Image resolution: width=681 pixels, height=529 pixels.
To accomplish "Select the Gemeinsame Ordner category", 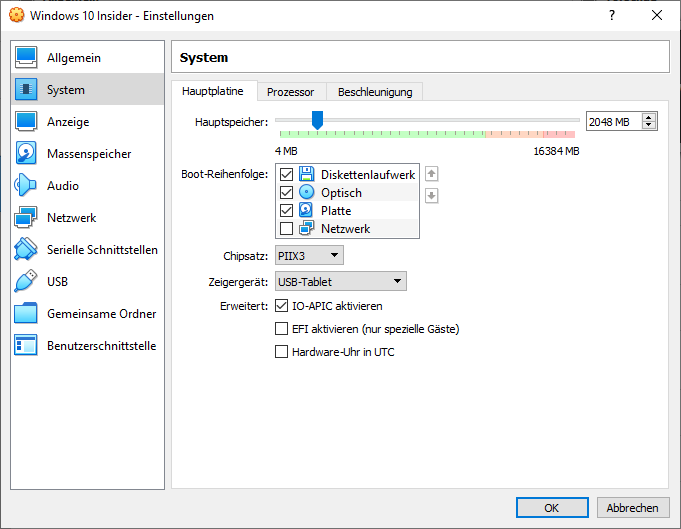I will click(x=88, y=314).
